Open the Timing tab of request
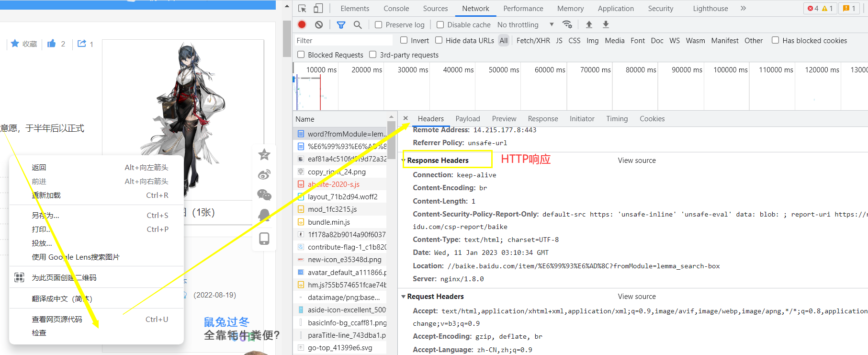The width and height of the screenshot is (868, 355). coord(617,119)
